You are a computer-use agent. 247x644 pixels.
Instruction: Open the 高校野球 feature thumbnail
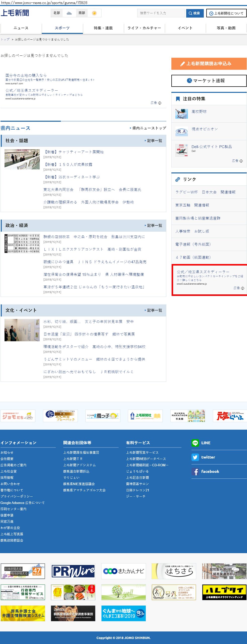point(181,114)
